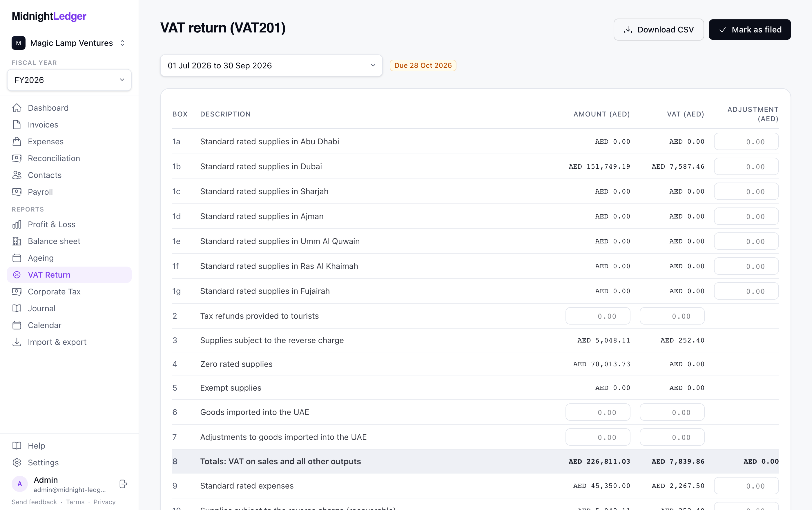
Task: Click the Admin avatar circle
Action: click(19, 484)
